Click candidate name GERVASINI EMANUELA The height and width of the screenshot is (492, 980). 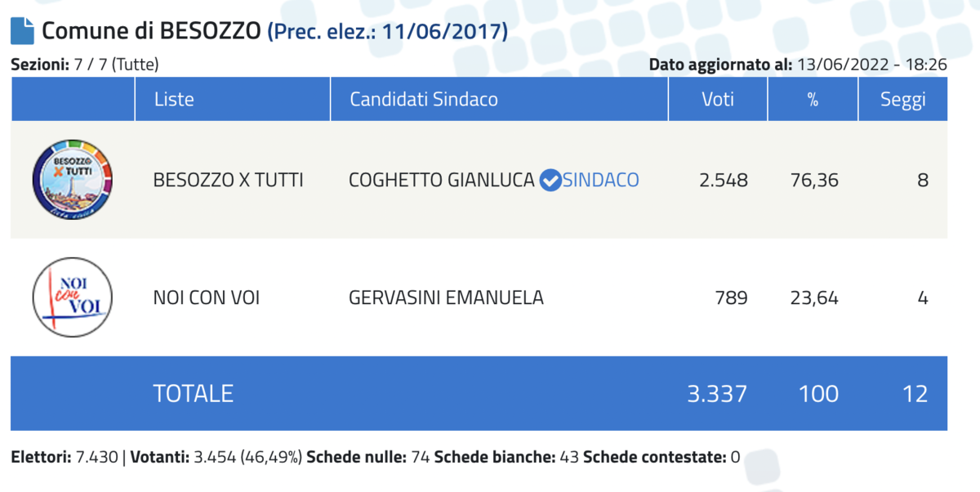point(446,298)
